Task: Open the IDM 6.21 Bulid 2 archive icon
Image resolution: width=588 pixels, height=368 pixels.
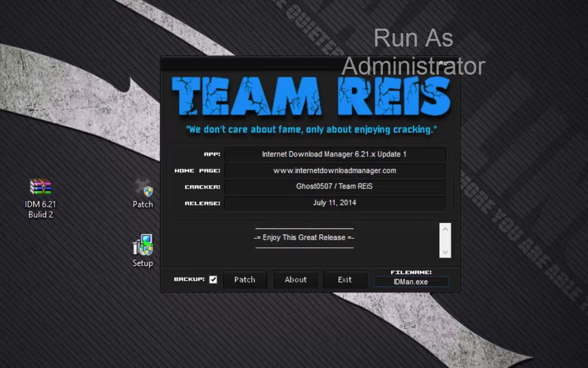Action: 40,187
